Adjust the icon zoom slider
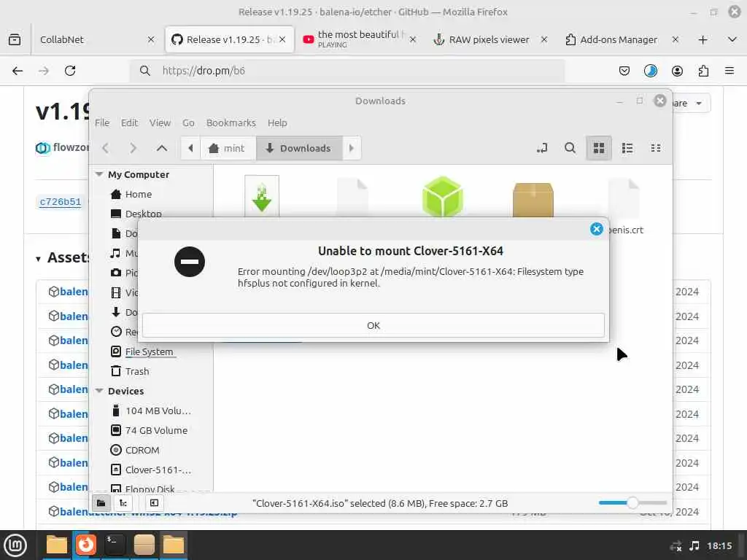Viewport: 747px width, 560px height. point(632,503)
